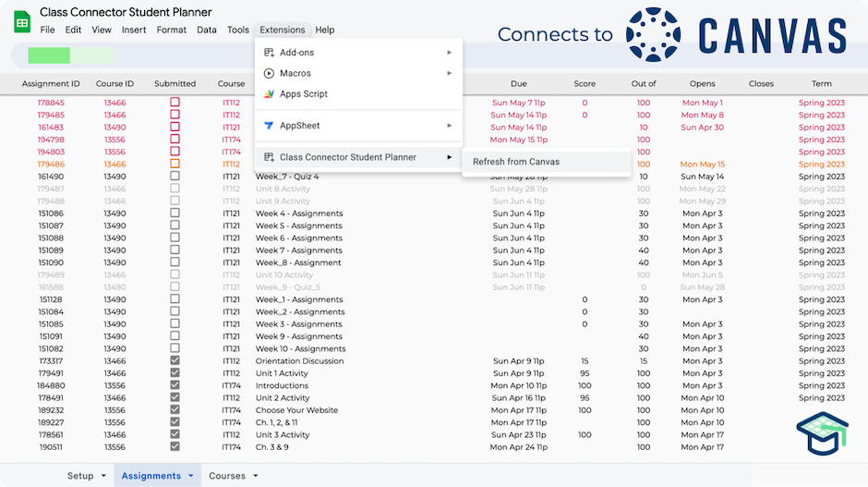Image resolution: width=868 pixels, height=487 pixels.
Task: Select assignment ID cell 184880
Action: coord(51,385)
